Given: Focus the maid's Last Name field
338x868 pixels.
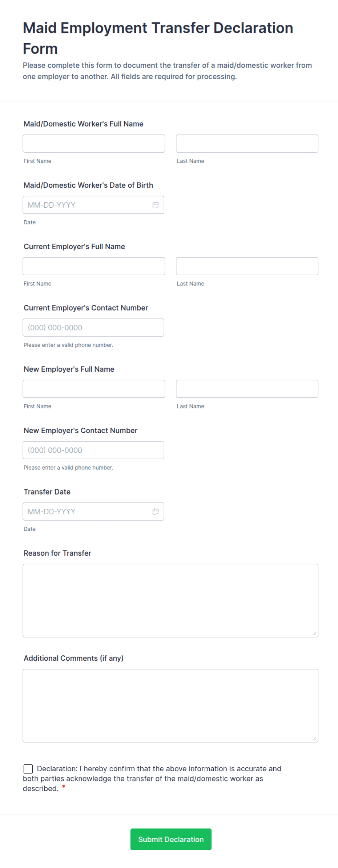Looking at the screenshot, I should (x=247, y=144).
